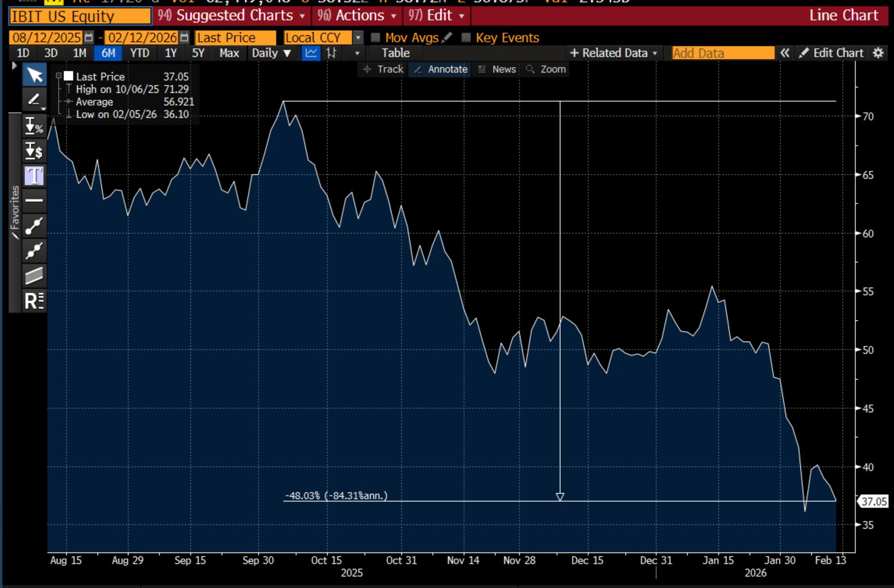Image resolution: width=894 pixels, height=588 pixels.
Task: Select the regression channel tool
Action: 34,276
